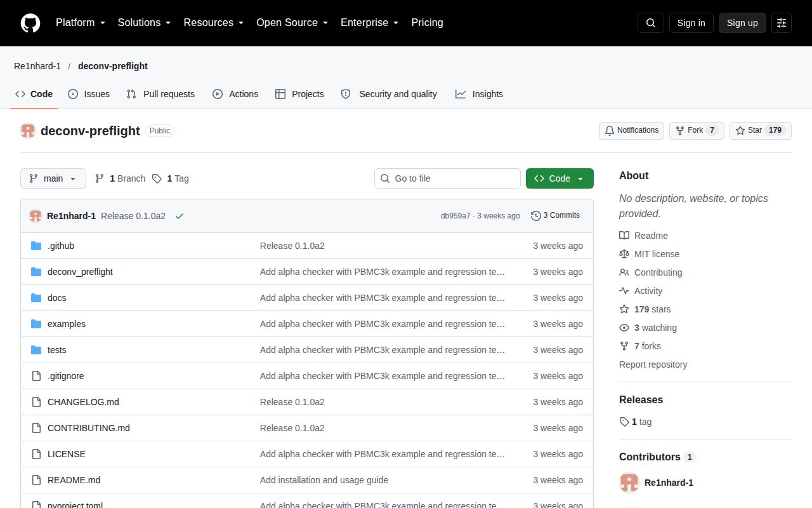Screen dimensions: 812x508
Task: Open the main branch selector dropdown
Action: [x=53, y=178]
